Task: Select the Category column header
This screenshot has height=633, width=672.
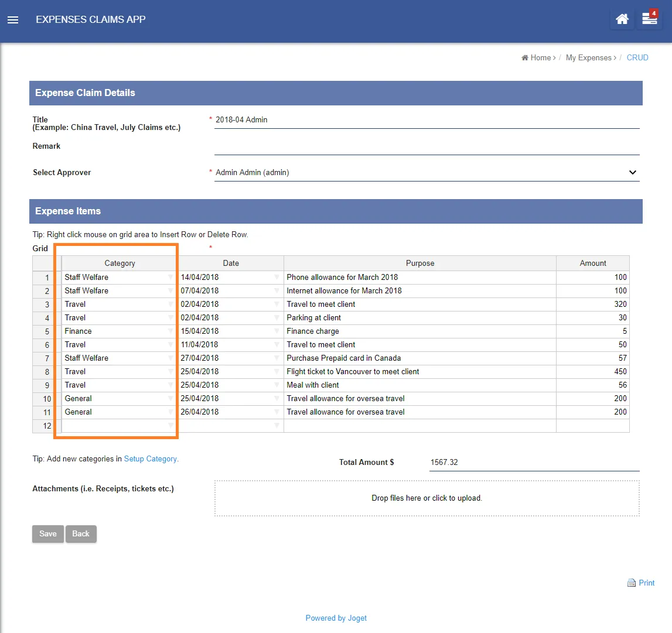Action: (120, 264)
